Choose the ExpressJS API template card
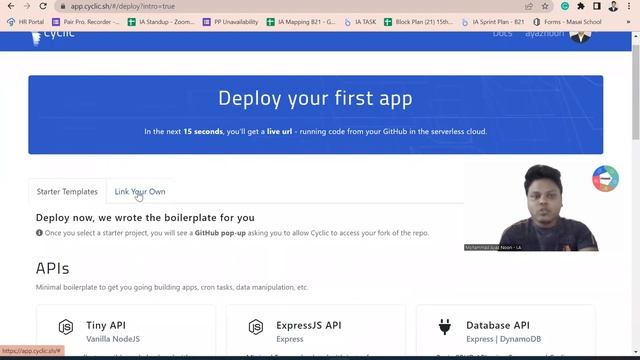This screenshot has width=640, height=360. click(x=316, y=330)
